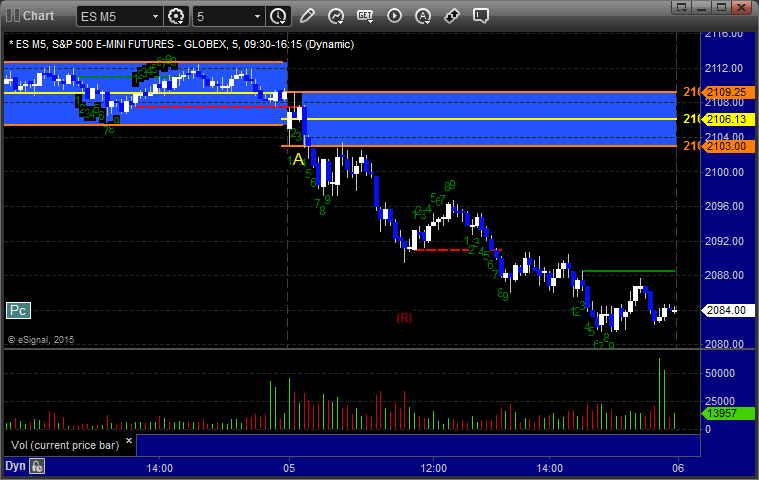Image resolution: width=759 pixels, height=480 pixels.
Task: Click the 2092.00 price axis label
Action: pos(724,241)
